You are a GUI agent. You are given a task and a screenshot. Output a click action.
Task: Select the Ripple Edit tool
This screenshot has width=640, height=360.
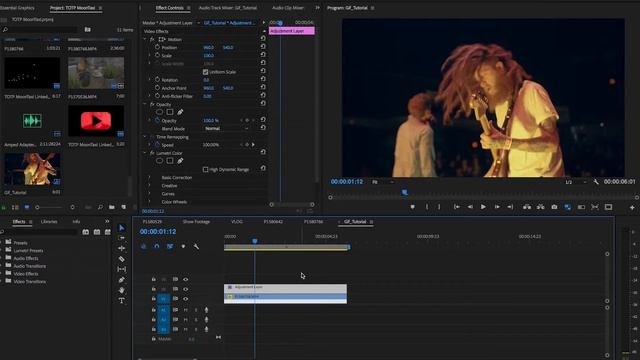pos(122,248)
